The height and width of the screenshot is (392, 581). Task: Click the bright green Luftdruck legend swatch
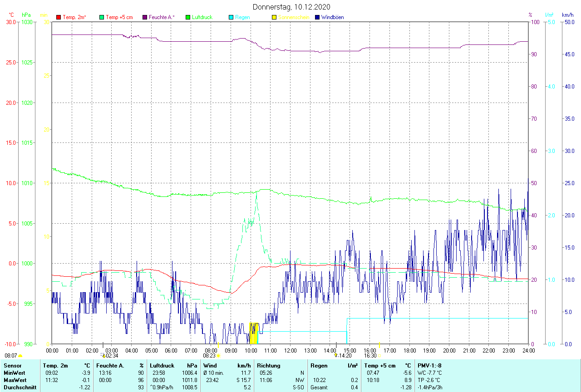(188, 17)
